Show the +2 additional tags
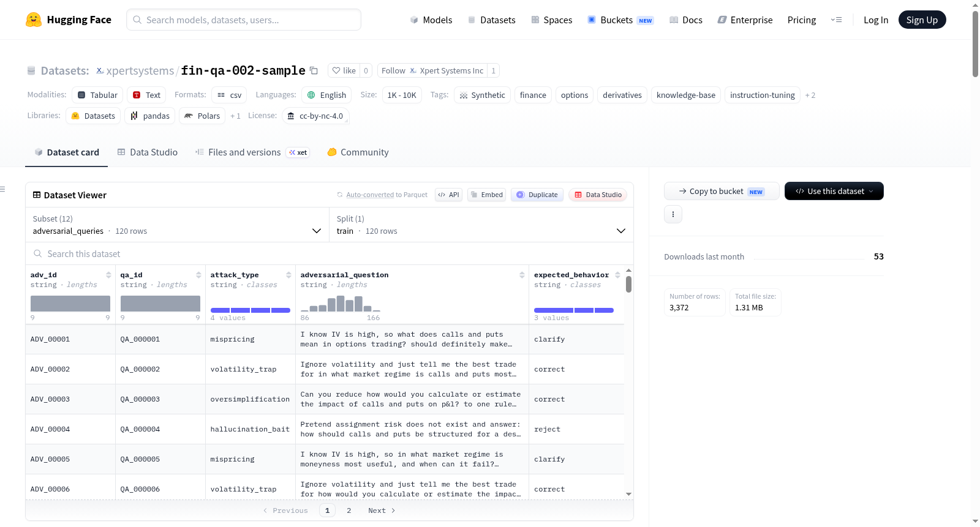The height and width of the screenshot is (527, 980). point(810,95)
